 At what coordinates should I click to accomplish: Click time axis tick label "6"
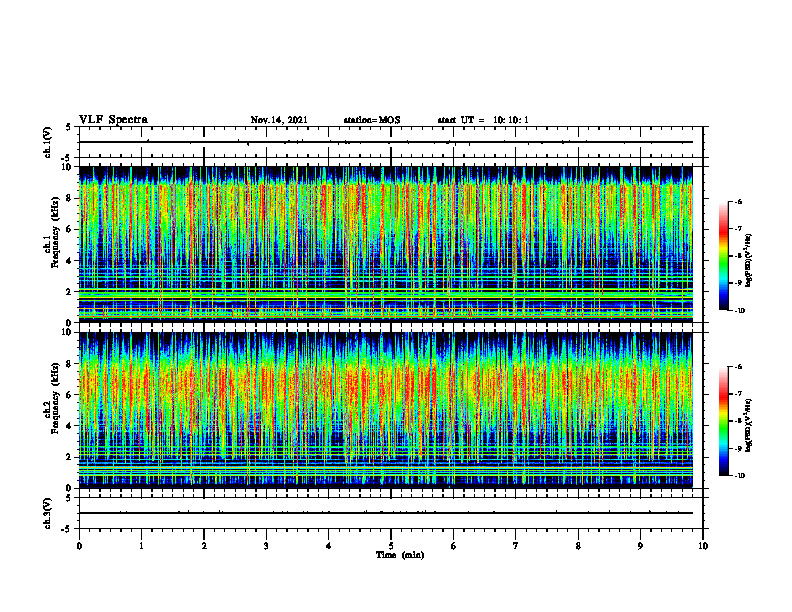tap(454, 546)
